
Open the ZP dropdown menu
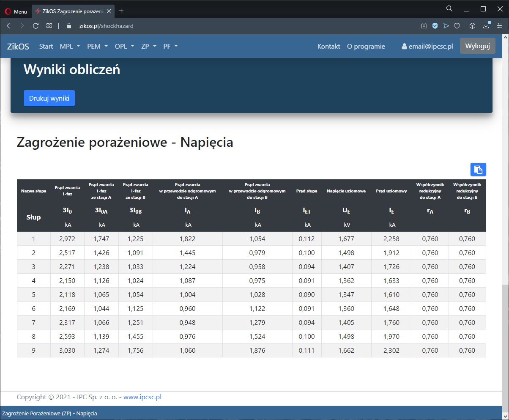[149, 47]
